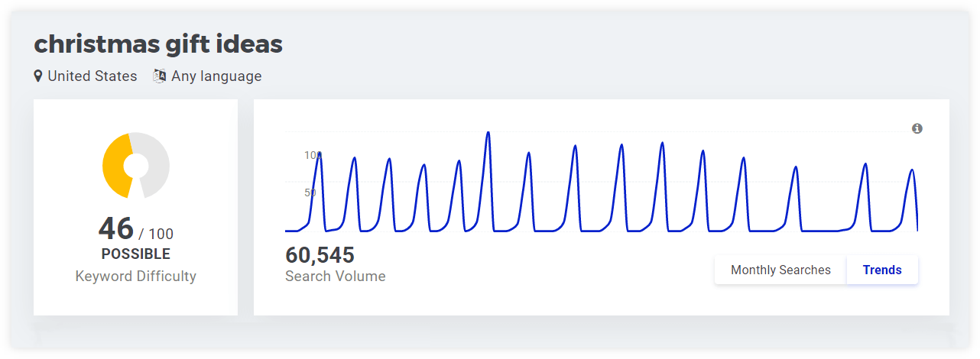Click the language translate icon
The height and width of the screenshot is (359, 980).
[x=160, y=76]
